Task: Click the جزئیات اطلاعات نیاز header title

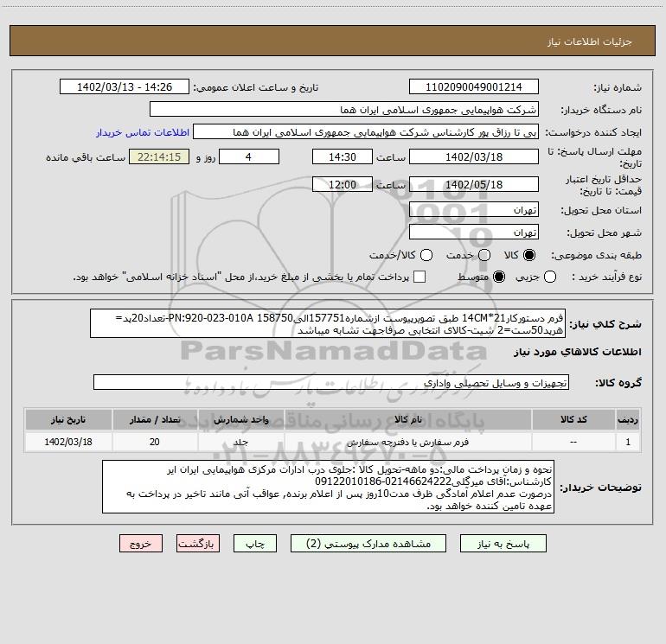Action: [590, 41]
